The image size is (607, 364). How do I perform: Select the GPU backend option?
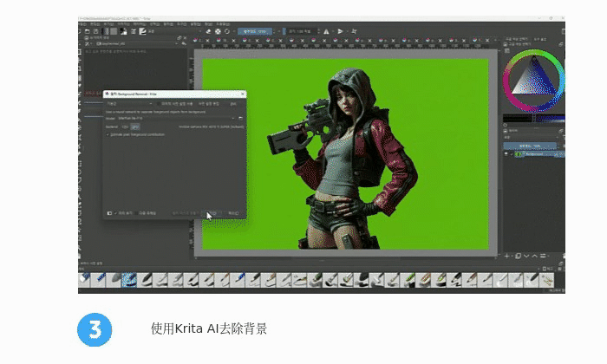point(135,127)
